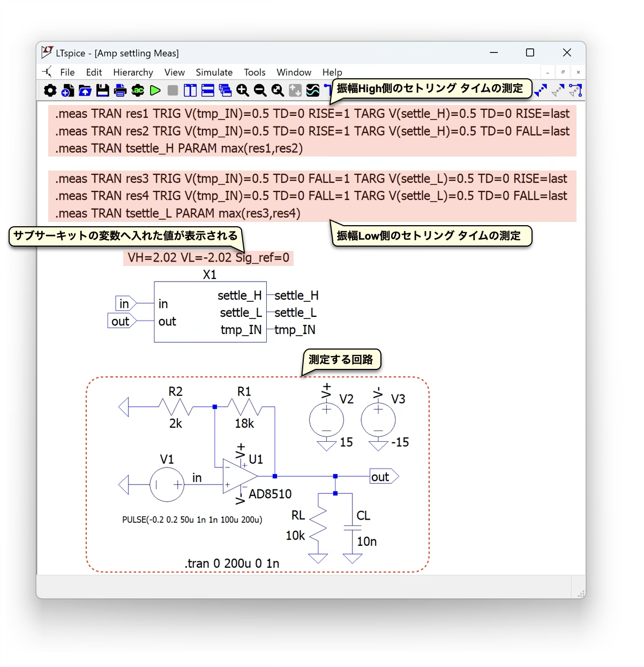Click the PULSE(-0.2 0.2 50u ...) source value

click(192, 520)
